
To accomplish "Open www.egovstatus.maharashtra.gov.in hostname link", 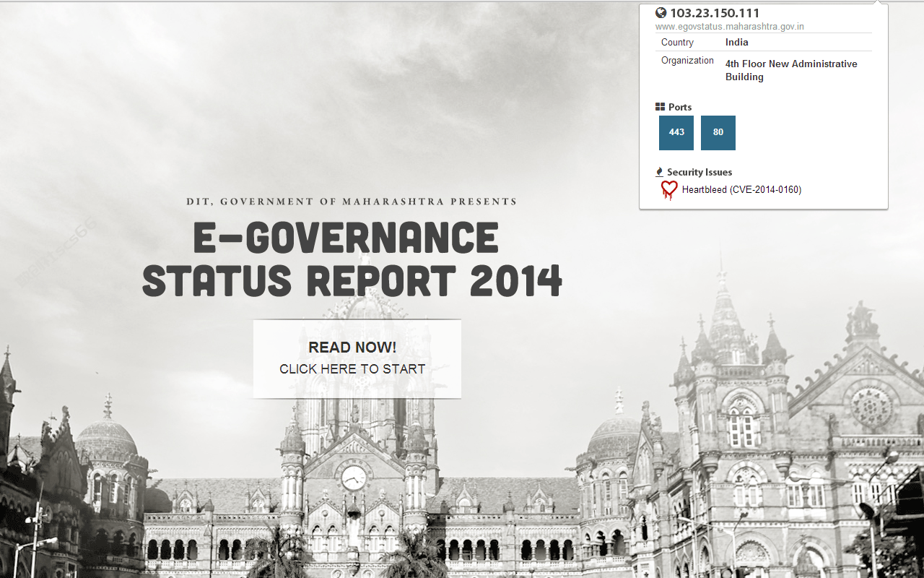I will pos(730,27).
